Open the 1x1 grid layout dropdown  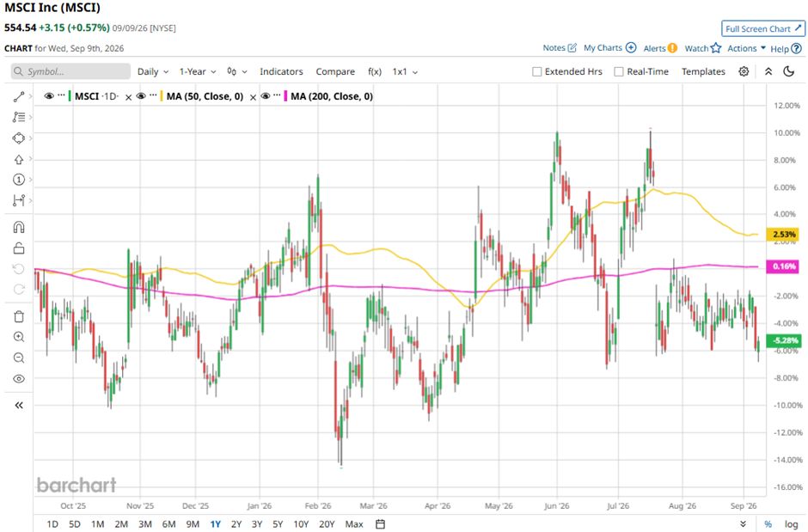pos(405,71)
